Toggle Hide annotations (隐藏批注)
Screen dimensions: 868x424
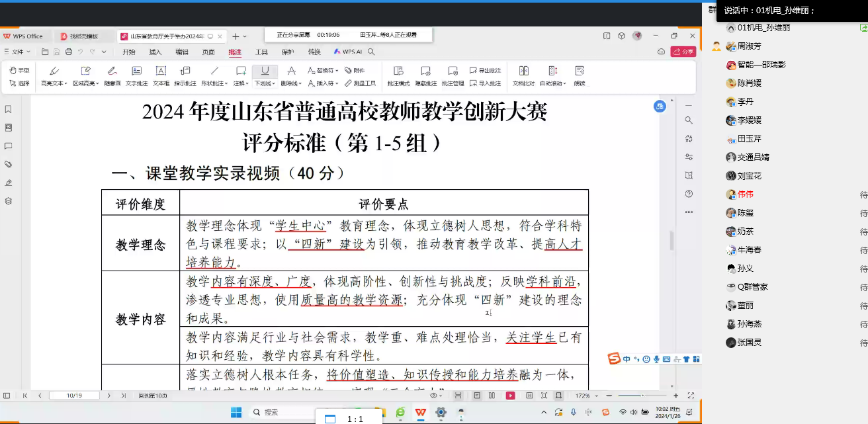tap(425, 75)
